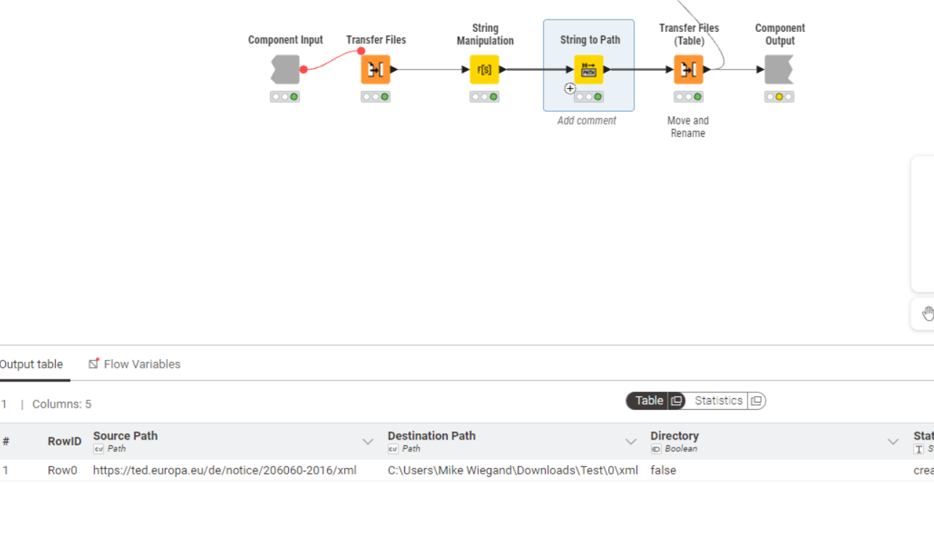Expand the Source Path column dropdown
The width and height of the screenshot is (934, 560).
pos(368,442)
